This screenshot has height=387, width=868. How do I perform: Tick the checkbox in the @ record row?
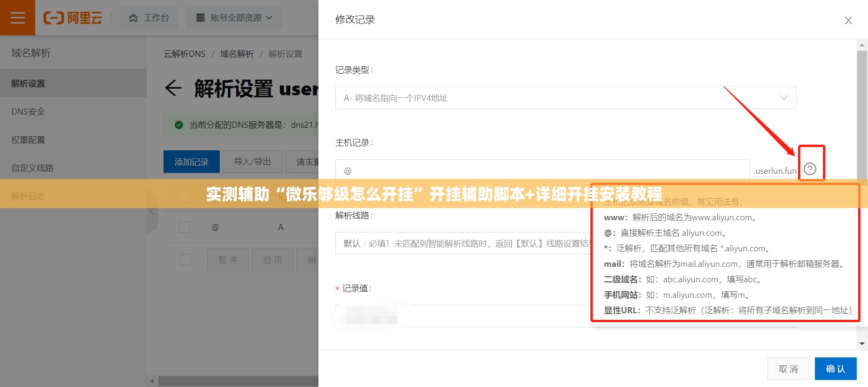click(185, 227)
